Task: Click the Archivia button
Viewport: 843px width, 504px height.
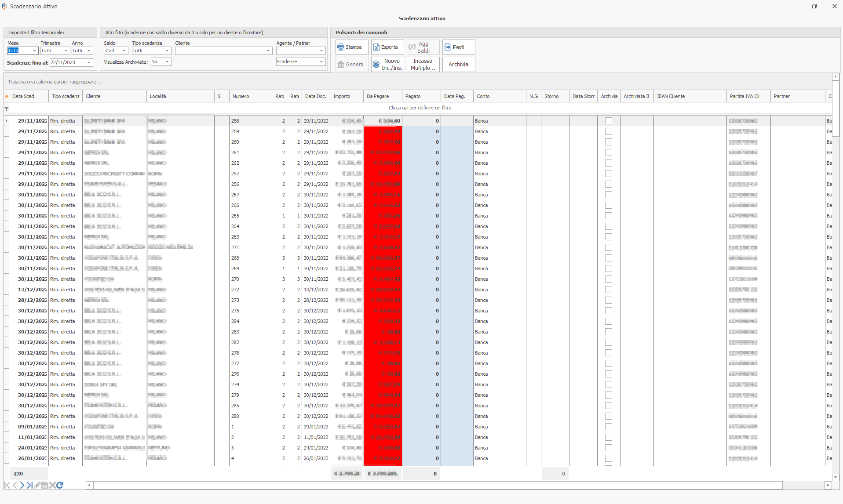Action: tap(459, 64)
